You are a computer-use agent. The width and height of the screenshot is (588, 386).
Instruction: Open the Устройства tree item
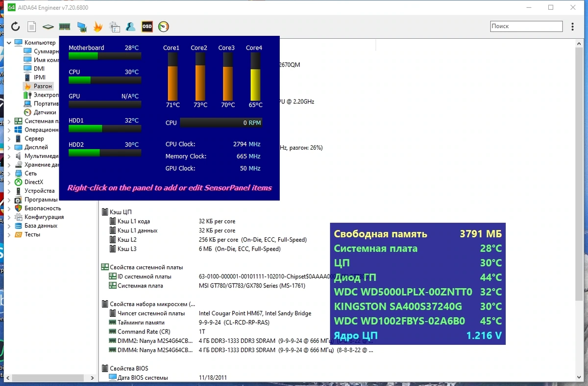40,191
